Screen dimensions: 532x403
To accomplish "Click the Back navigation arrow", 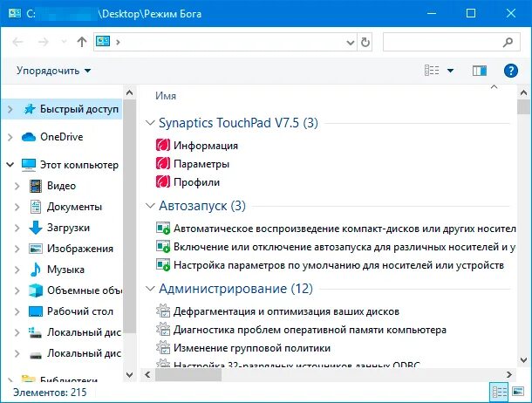I will pos(17,42).
